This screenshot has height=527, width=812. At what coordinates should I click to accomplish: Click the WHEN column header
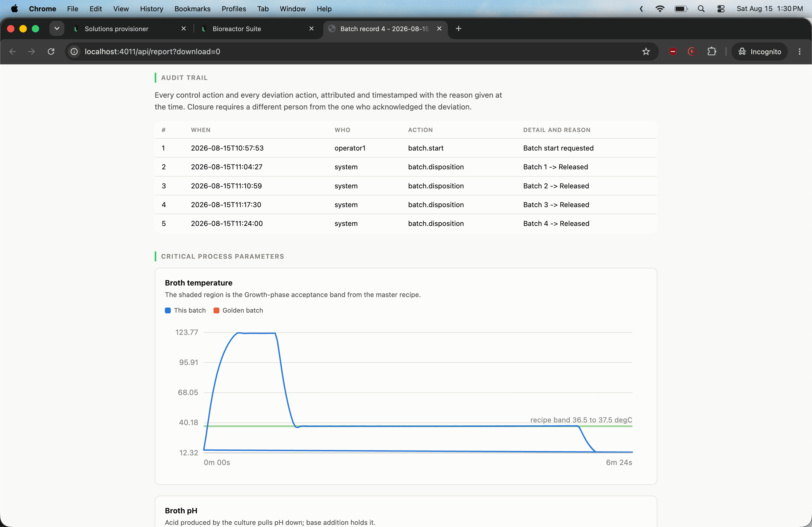point(201,130)
